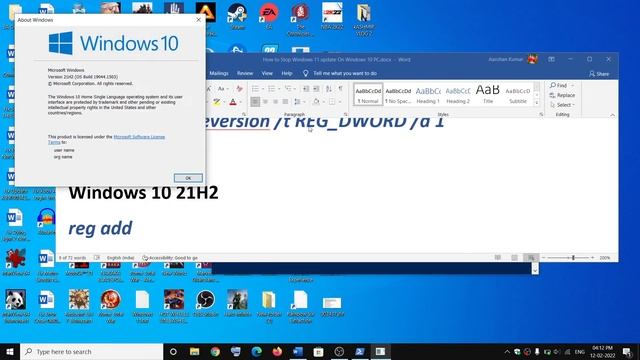Click the Sort icon in Paragraph group

click(x=329, y=89)
